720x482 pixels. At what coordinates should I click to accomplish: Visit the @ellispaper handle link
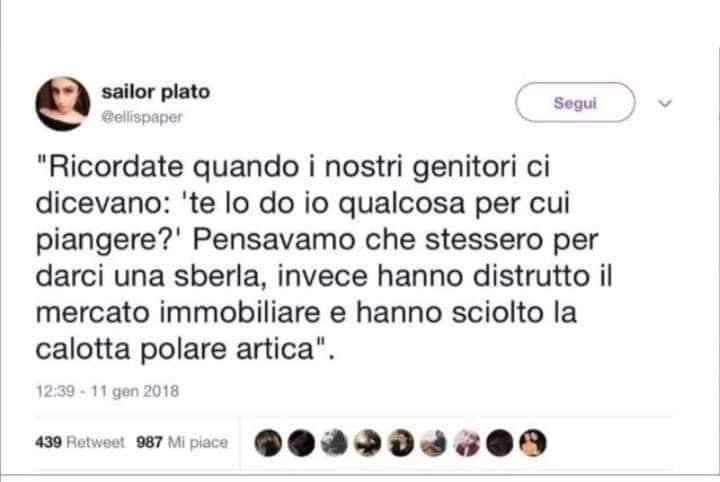coord(142,117)
